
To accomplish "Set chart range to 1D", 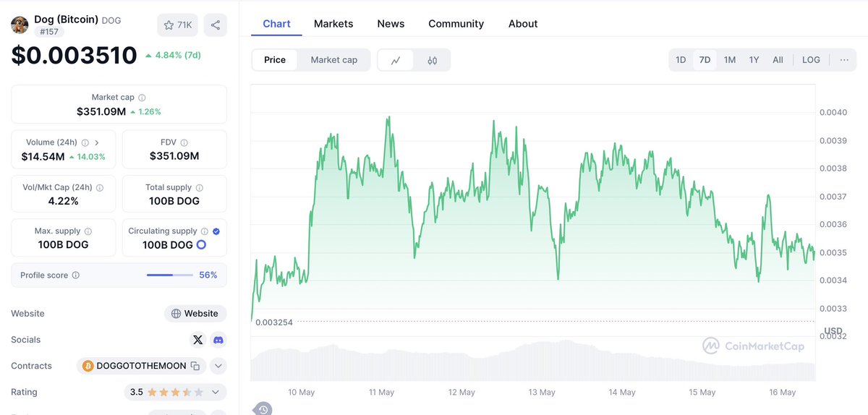I will coord(681,60).
